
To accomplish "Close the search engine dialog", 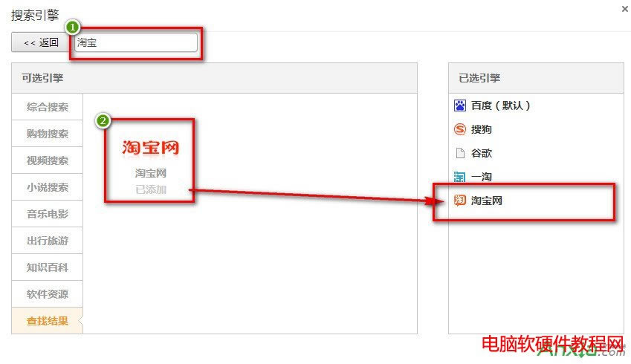I will pos(624,9).
